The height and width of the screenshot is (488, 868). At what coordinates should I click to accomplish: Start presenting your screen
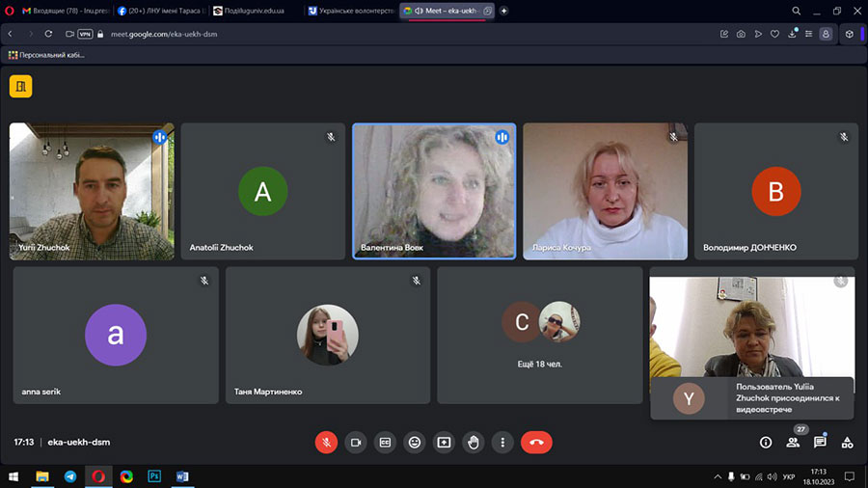(x=444, y=442)
